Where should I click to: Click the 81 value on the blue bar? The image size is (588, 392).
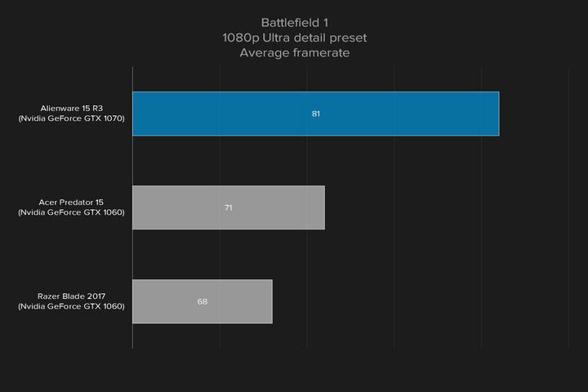(315, 114)
